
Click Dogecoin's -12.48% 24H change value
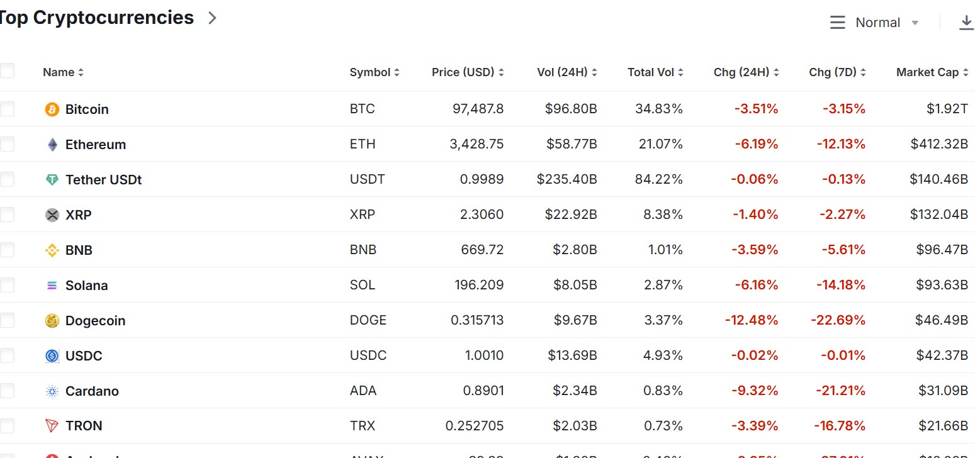coord(752,321)
